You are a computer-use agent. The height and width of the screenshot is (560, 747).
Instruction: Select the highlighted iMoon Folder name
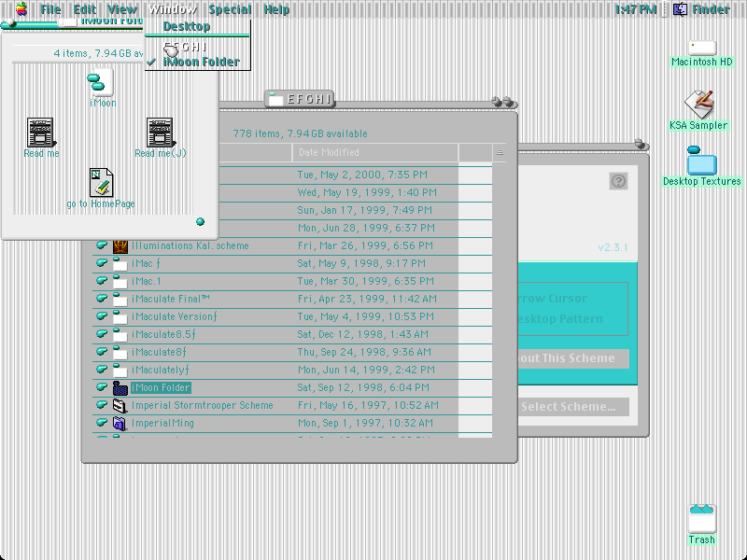coord(161,387)
